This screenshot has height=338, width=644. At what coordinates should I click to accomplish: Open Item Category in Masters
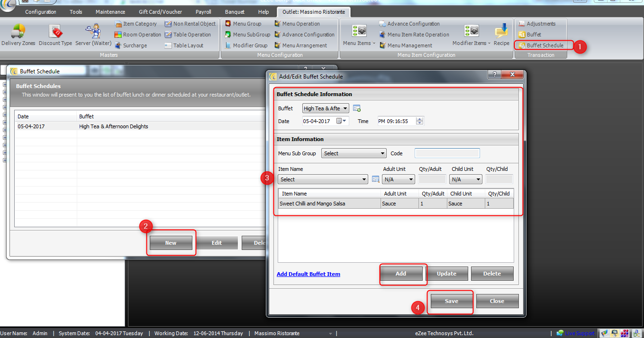tap(136, 24)
